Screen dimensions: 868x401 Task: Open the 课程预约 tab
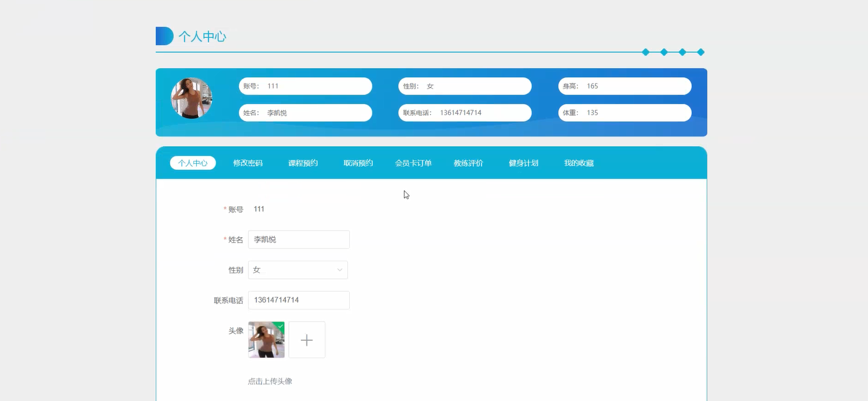pyautogui.click(x=303, y=163)
